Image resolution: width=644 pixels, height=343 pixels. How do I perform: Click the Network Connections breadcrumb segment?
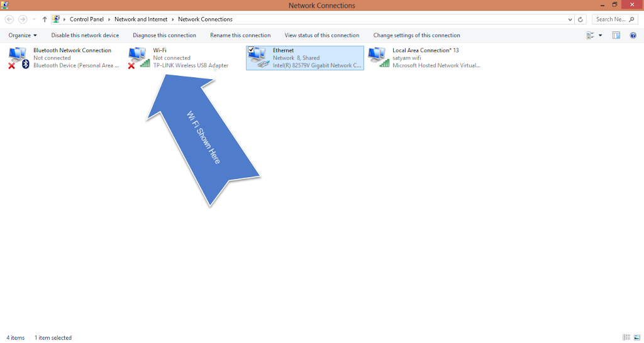coord(205,19)
